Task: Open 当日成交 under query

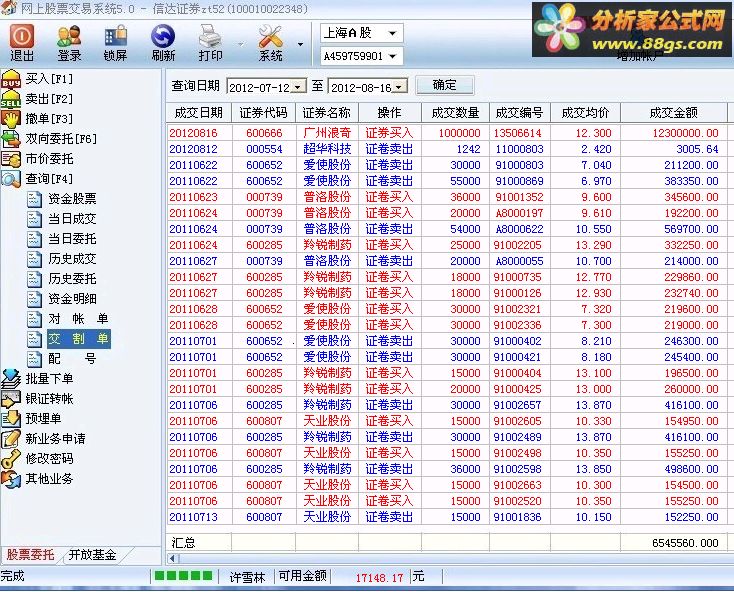Action: [x=62, y=219]
